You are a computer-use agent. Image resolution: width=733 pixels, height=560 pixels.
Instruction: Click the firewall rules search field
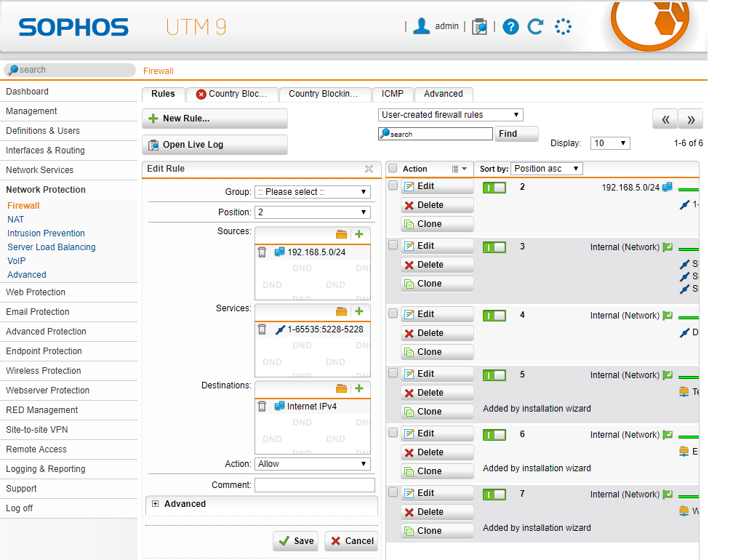[435, 134]
